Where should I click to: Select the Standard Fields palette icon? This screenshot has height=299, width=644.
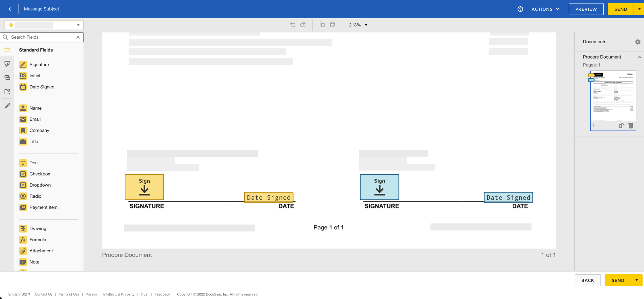click(x=7, y=50)
